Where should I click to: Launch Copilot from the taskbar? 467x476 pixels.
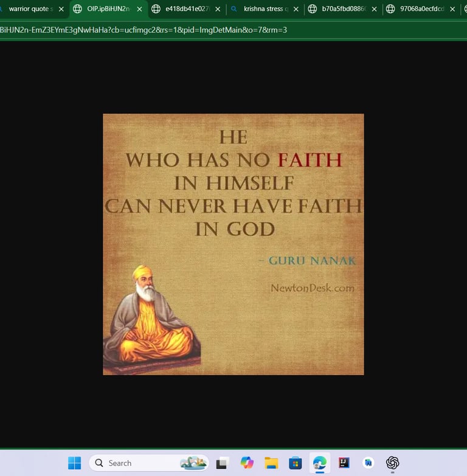247,463
